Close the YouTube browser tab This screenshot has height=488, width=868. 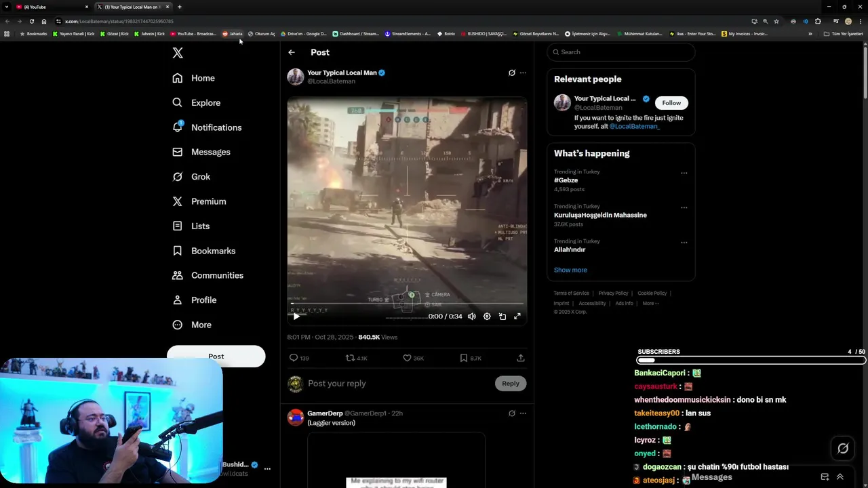pos(87,7)
